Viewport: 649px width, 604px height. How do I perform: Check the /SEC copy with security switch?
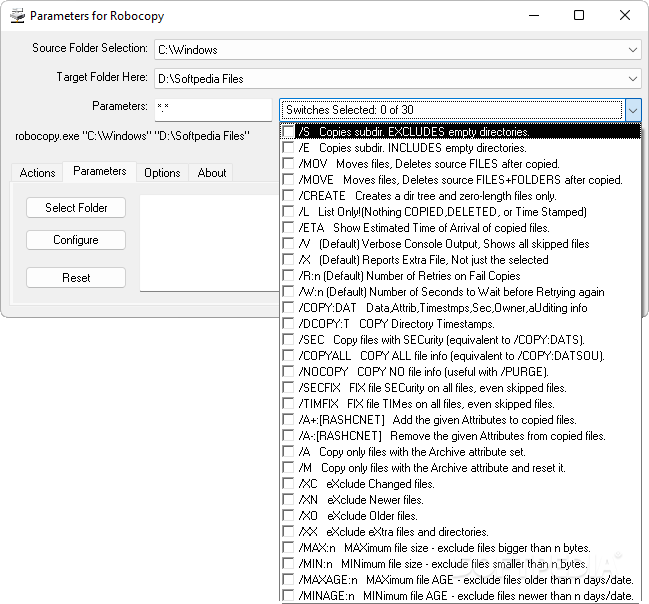pos(288,340)
